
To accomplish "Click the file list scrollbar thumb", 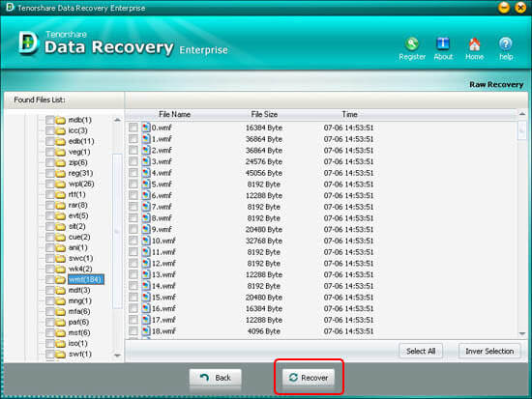I will pyautogui.click(x=522, y=129).
